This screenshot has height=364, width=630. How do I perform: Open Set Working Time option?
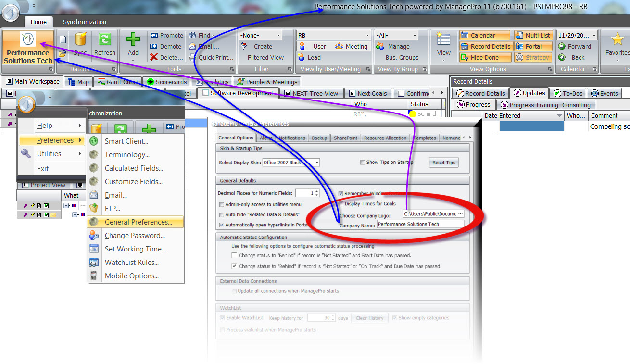pyautogui.click(x=135, y=249)
